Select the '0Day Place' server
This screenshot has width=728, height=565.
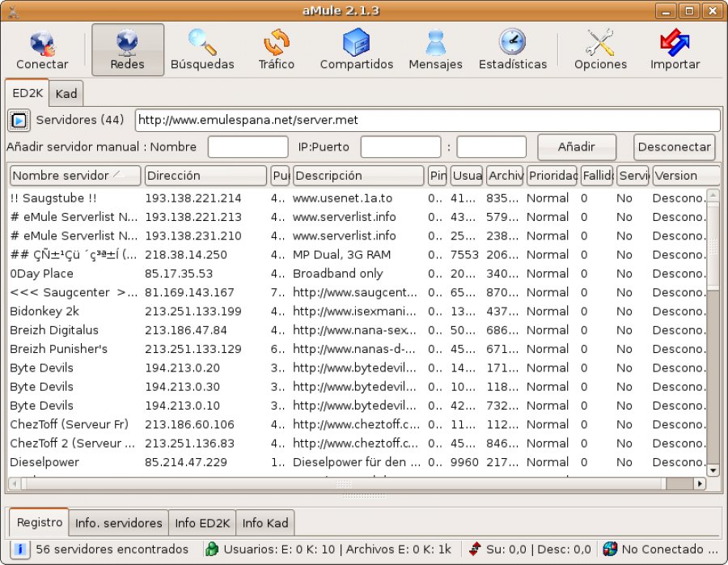coord(358,274)
